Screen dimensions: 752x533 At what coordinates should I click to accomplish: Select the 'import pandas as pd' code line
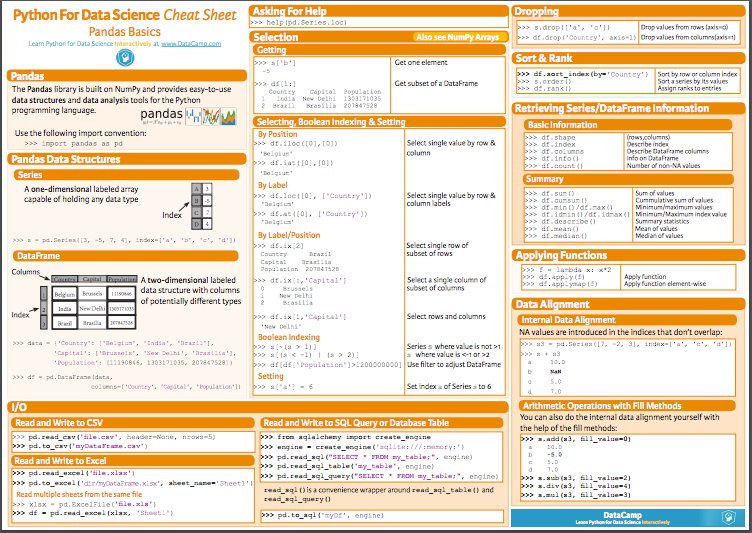click(x=74, y=143)
